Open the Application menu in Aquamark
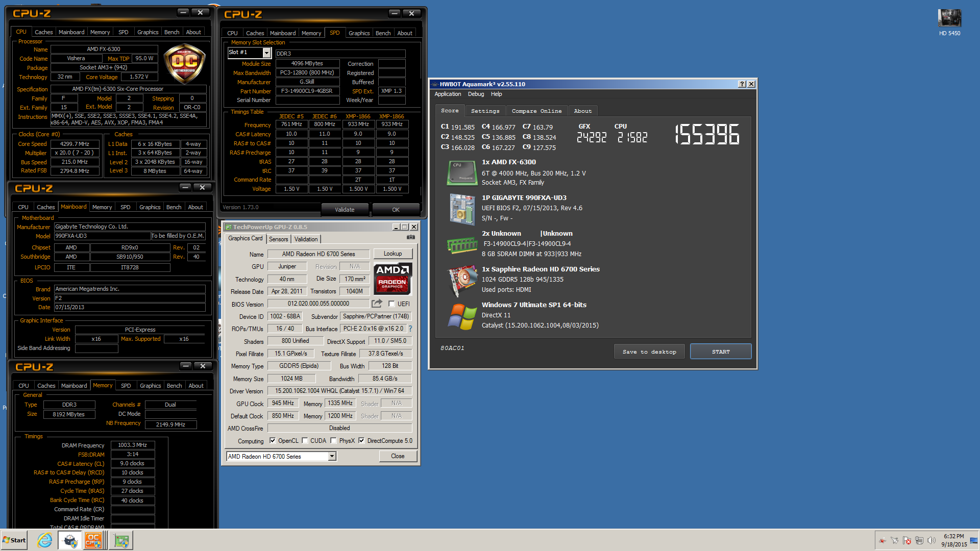Image resolution: width=980 pixels, height=551 pixels. (448, 94)
